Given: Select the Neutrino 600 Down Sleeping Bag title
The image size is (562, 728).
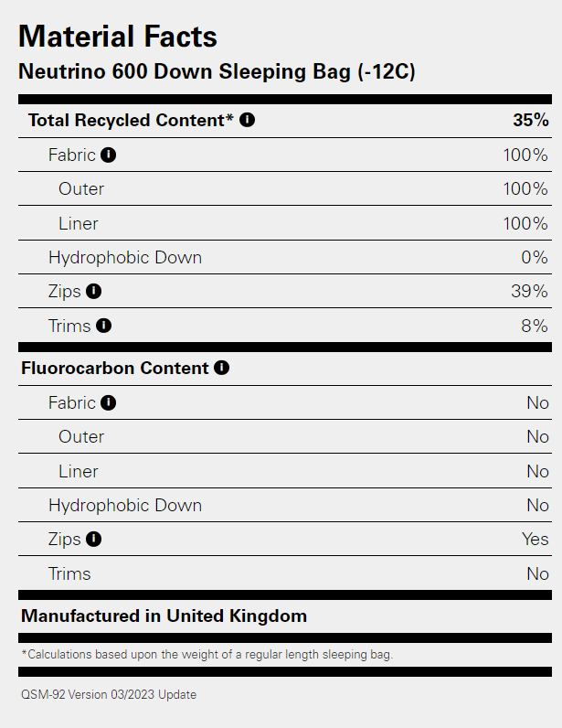Looking at the screenshot, I should (217, 71).
